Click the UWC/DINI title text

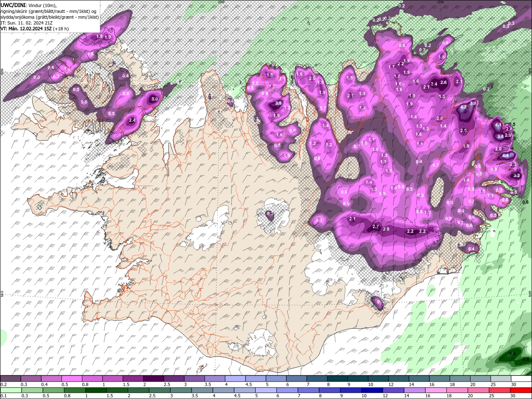click(x=13, y=5)
